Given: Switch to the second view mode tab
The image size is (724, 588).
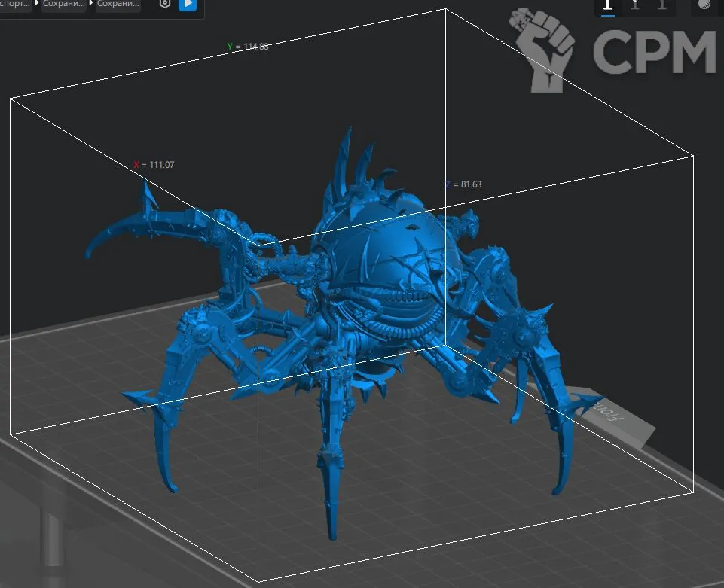Looking at the screenshot, I should click(635, 6).
